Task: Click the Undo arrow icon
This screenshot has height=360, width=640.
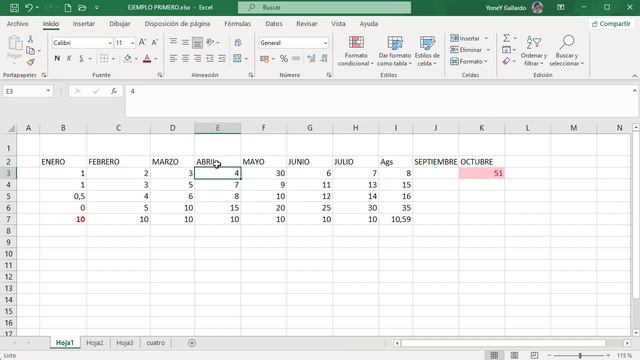Action: pos(29,7)
